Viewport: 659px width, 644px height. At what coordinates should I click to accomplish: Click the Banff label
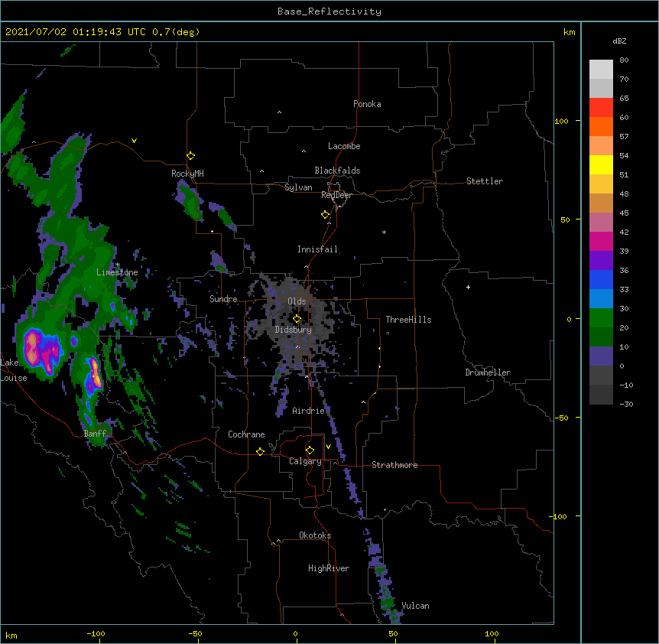pos(95,434)
